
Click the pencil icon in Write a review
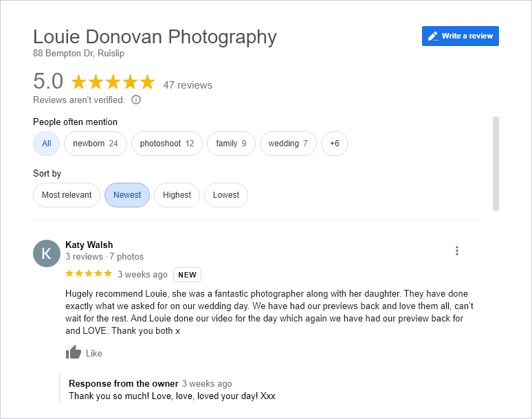tap(432, 36)
